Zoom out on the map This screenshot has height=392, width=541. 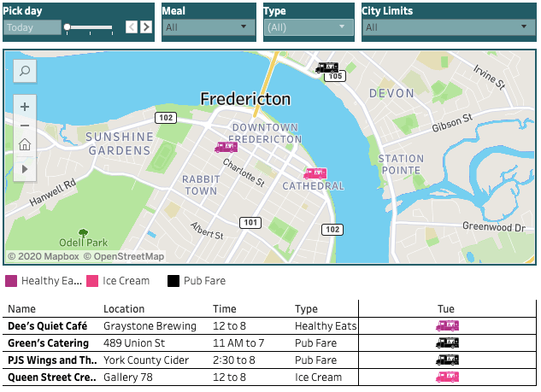pos(25,126)
